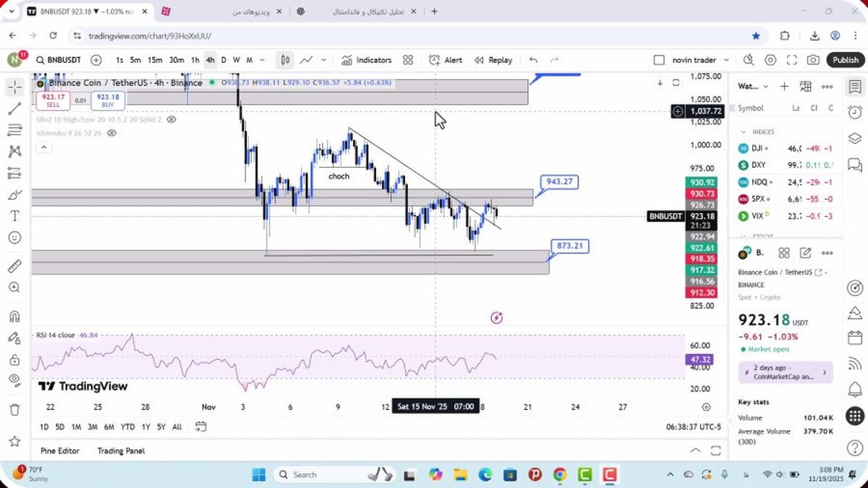The height and width of the screenshot is (488, 868).
Task: Switch to the 1h timeframe
Action: 195,60
